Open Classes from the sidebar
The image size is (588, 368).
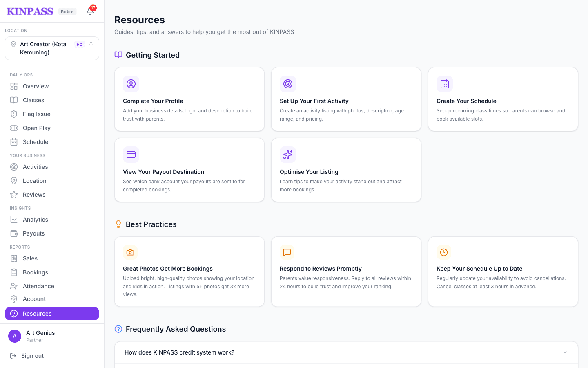tap(52, 100)
